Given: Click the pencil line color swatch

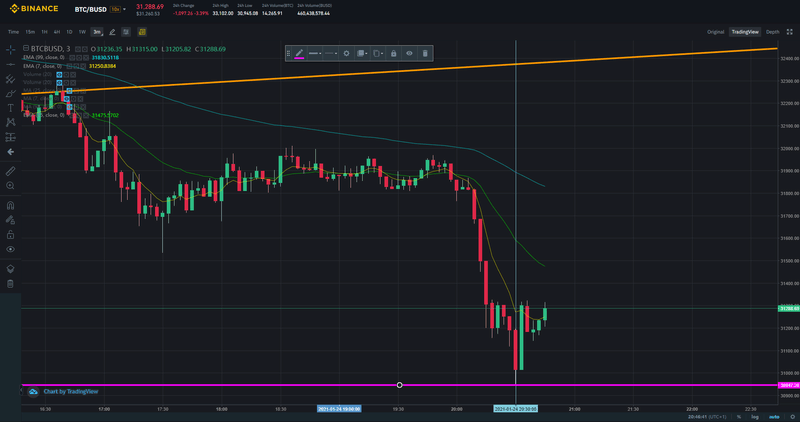Looking at the screenshot, I should [298, 53].
